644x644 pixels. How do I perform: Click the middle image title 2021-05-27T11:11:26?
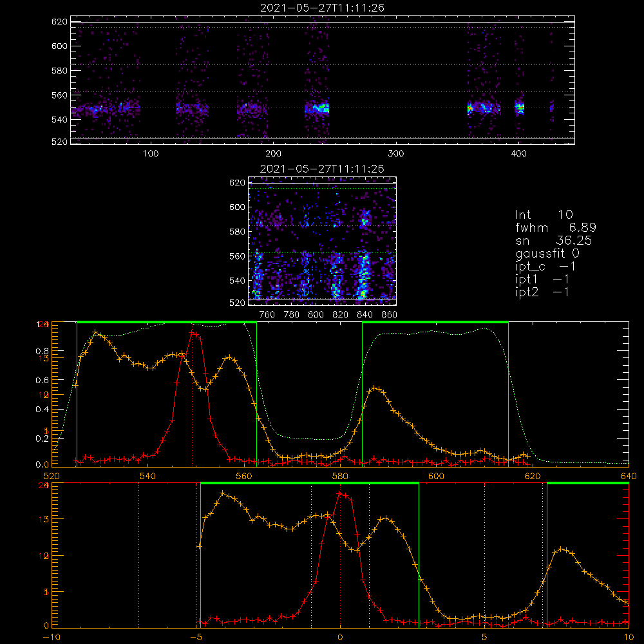322,169
